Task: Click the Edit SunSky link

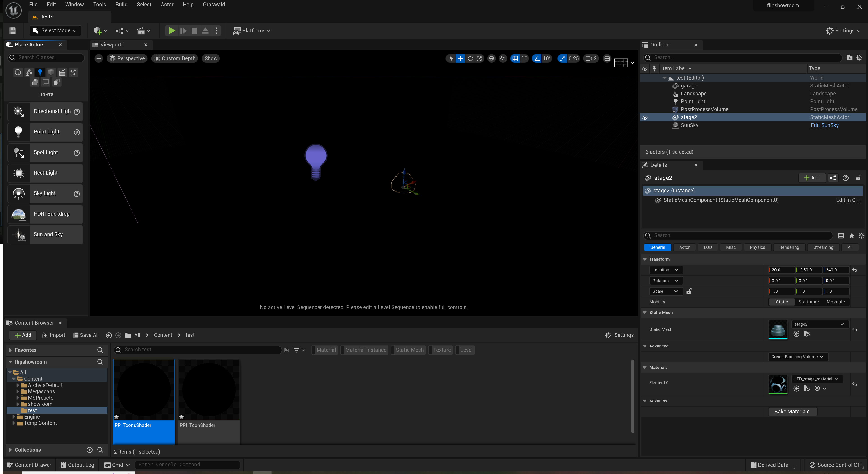Action: click(825, 125)
